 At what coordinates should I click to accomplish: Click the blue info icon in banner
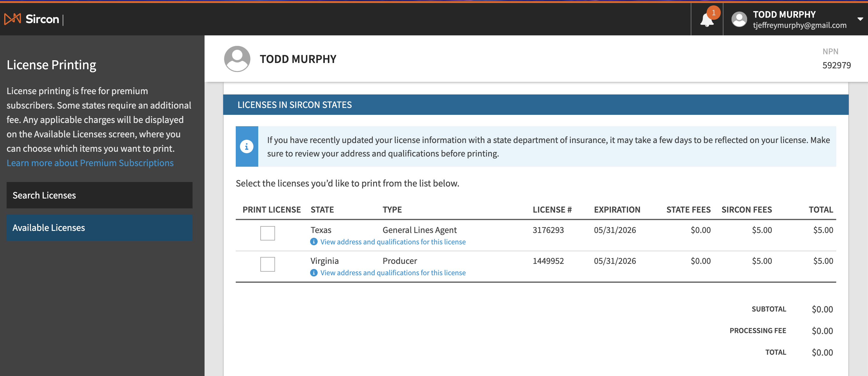click(x=247, y=147)
